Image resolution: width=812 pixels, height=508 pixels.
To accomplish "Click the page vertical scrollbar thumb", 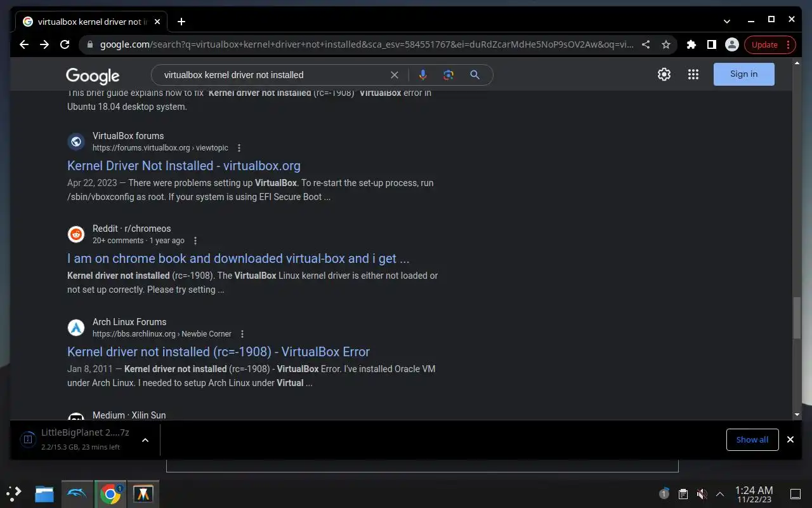I will point(797,318).
